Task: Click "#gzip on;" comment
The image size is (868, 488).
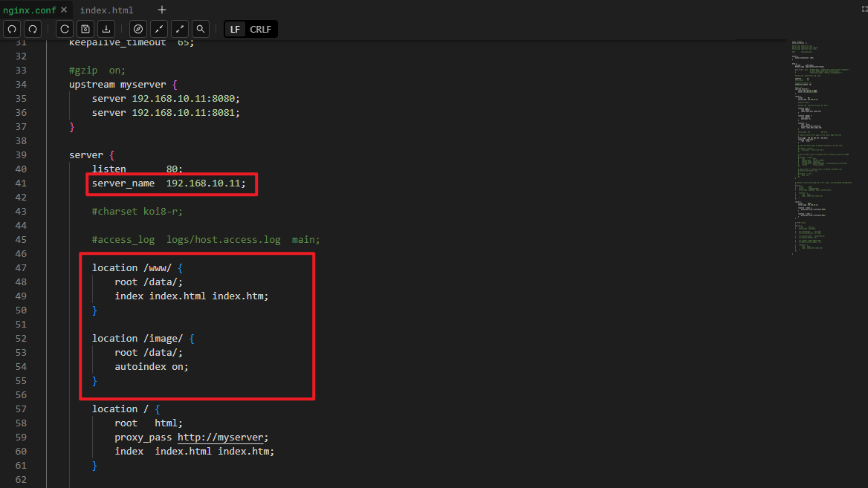Action: (97, 71)
